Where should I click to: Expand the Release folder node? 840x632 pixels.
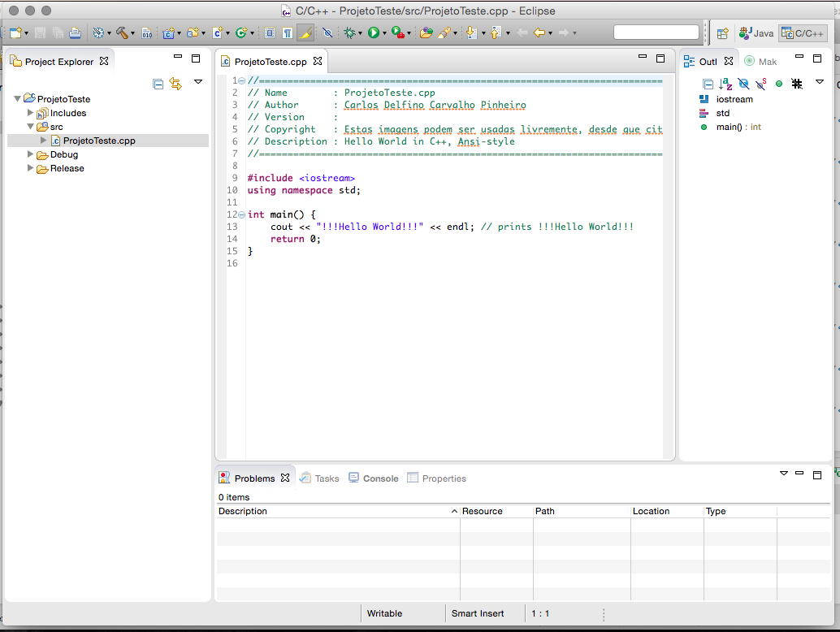tap(31, 167)
